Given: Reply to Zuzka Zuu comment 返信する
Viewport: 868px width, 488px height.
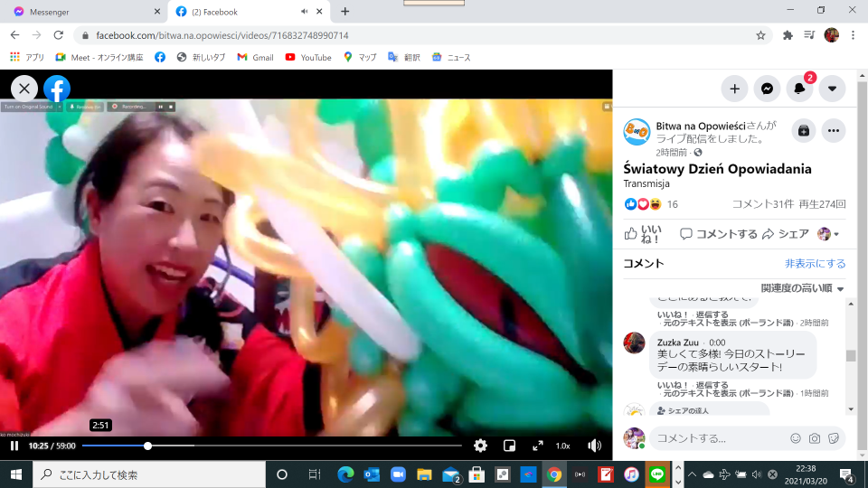Looking at the screenshot, I should click(x=712, y=385).
